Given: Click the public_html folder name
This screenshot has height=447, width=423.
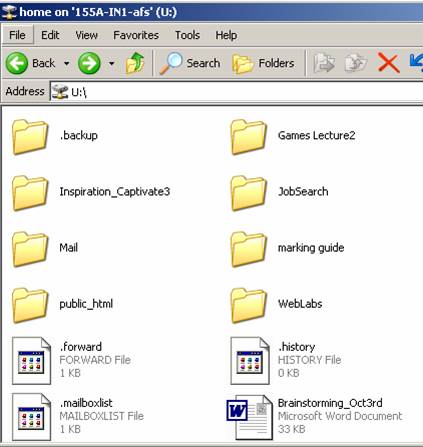Looking at the screenshot, I should [x=86, y=304].
